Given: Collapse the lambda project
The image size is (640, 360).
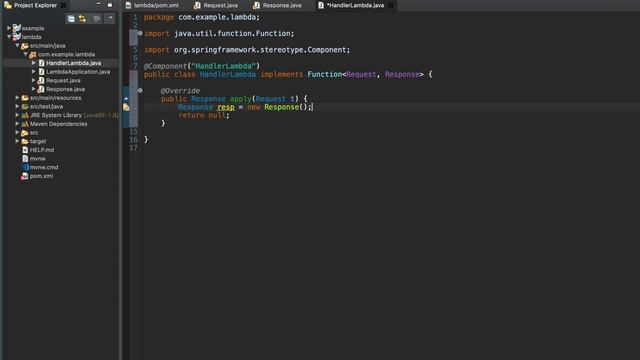Looking at the screenshot, I should (9, 37).
